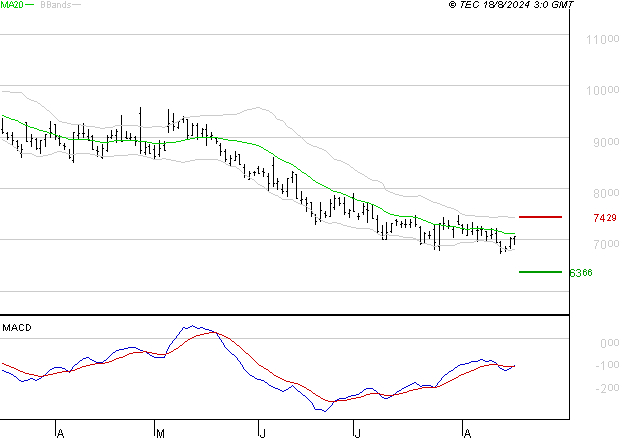This screenshot has width=627, height=440.
Task: Click the 8000 price axis label
Action: pyautogui.click(x=606, y=193)
